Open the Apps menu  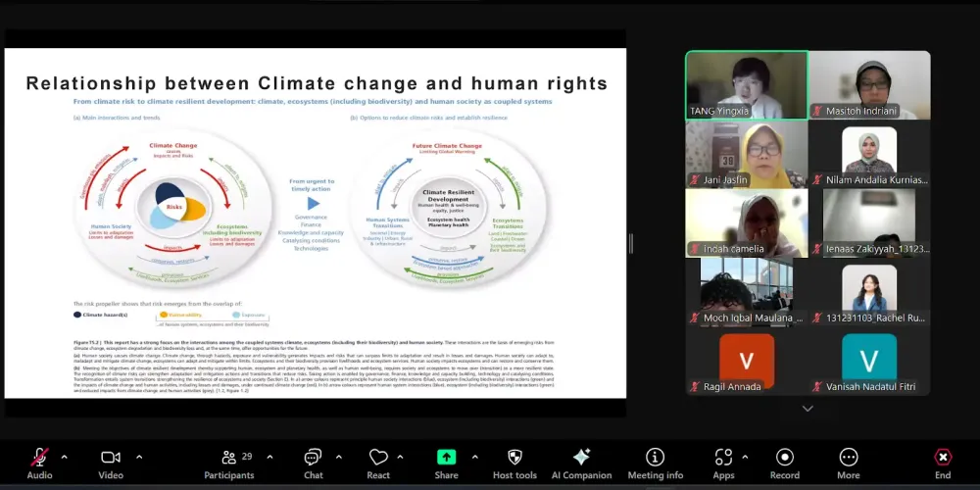click(724, 465)
